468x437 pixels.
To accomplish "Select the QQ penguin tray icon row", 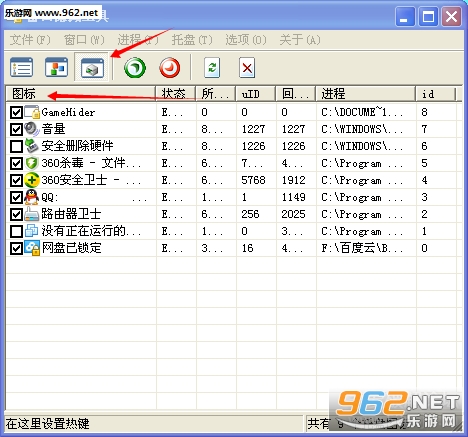I will click(233, 197).
